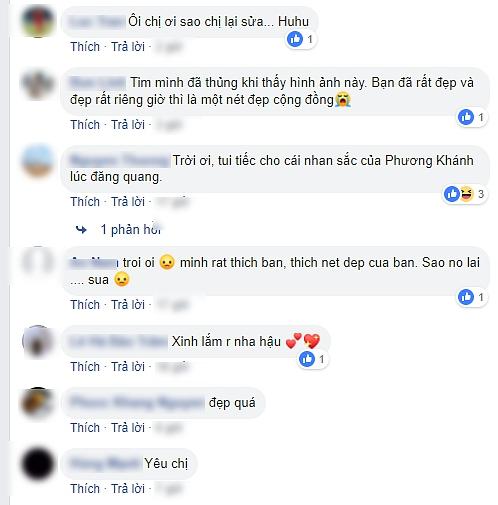Open like reaction on 'Tim mình đã thùng' comment
The width and height of the screenshot is (498, 505).
click(x=466, y=117)
